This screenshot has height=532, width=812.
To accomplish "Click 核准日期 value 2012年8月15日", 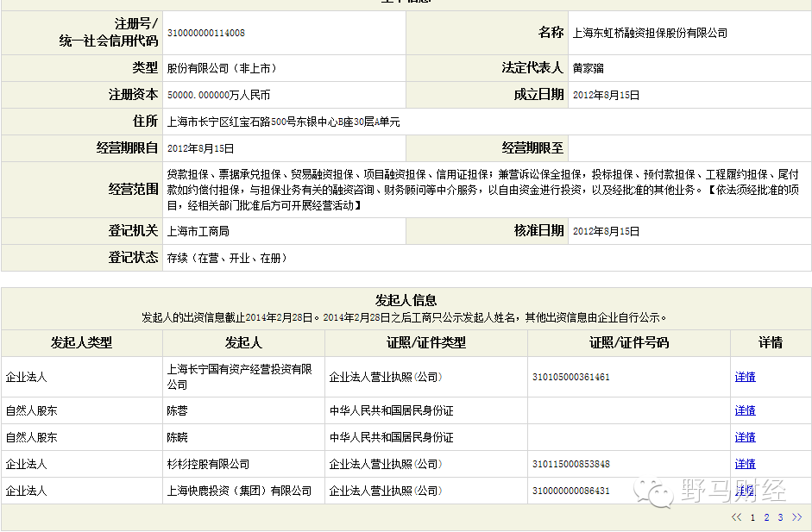I will (x=606, y=231).
